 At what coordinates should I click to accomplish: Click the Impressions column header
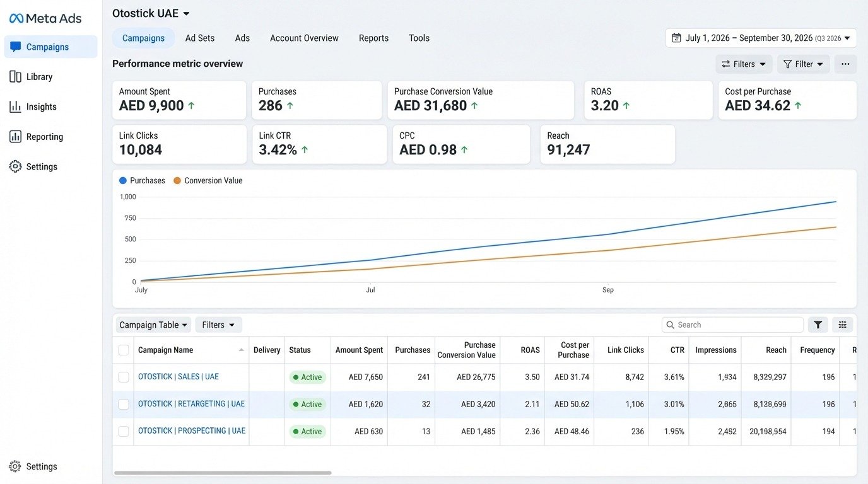pos(716,350)
